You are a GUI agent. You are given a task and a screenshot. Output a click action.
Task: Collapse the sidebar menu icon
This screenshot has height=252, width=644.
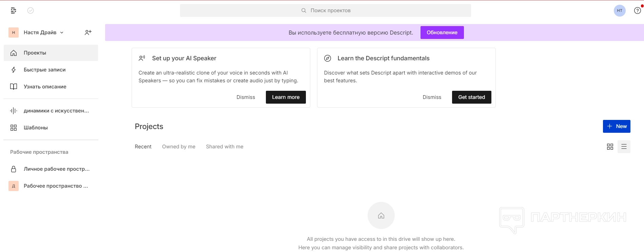14,10
